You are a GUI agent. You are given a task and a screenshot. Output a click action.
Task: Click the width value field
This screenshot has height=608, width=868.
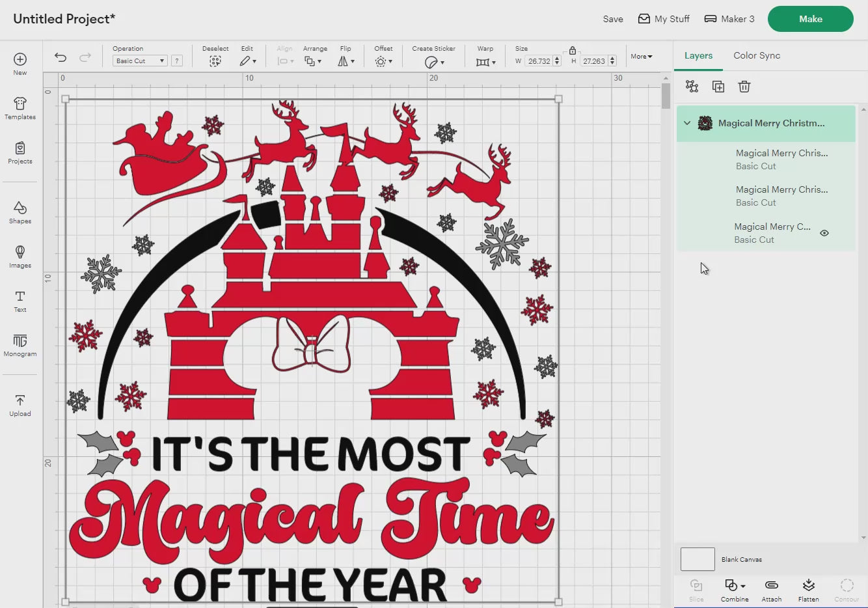[539, 61]
